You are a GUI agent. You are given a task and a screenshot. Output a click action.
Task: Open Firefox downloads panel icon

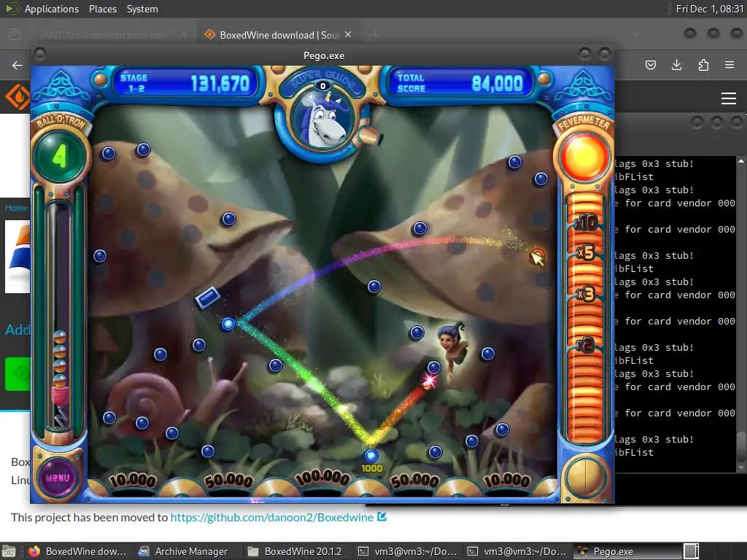(676, 65)
